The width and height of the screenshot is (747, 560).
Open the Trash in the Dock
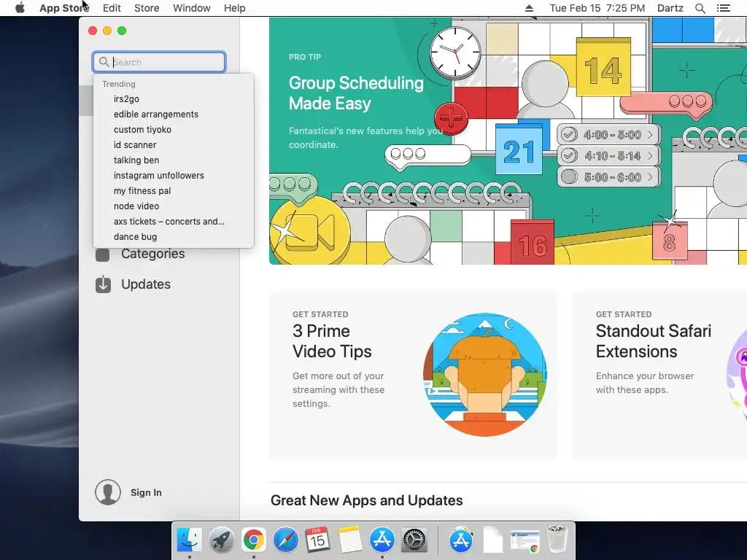(x=557, y=540)
